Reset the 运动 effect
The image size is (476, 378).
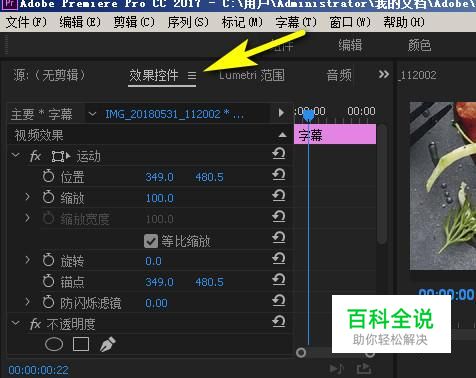pos(279,154)
